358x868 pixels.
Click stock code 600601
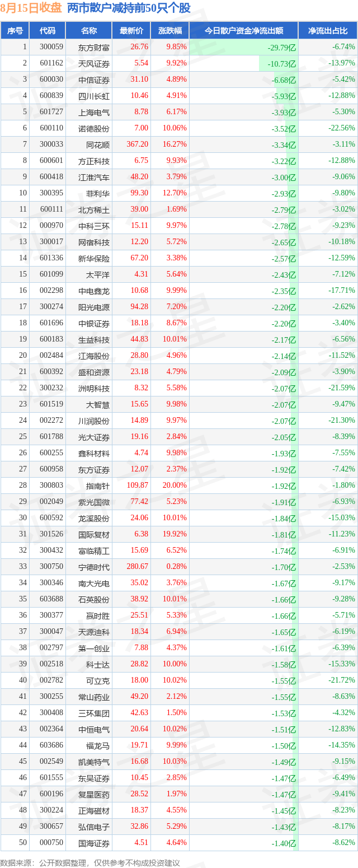(x=51, y=161)
